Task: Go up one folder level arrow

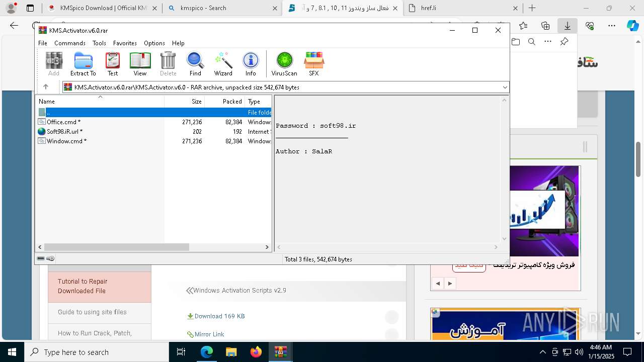Action: coord(46,87)
